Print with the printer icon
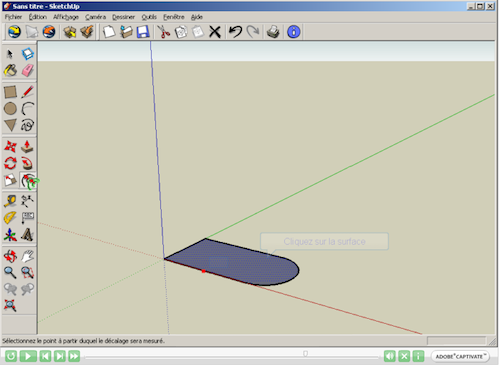500x365 pixels. [273, 32]
